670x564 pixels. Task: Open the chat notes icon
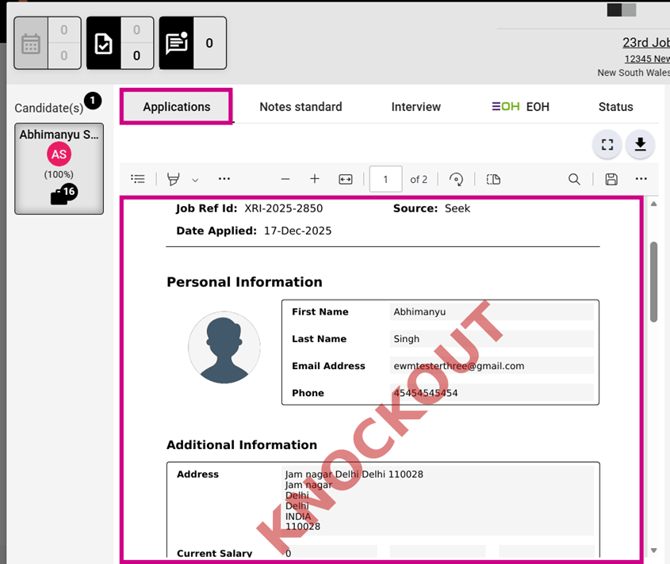tap(177, 44)
